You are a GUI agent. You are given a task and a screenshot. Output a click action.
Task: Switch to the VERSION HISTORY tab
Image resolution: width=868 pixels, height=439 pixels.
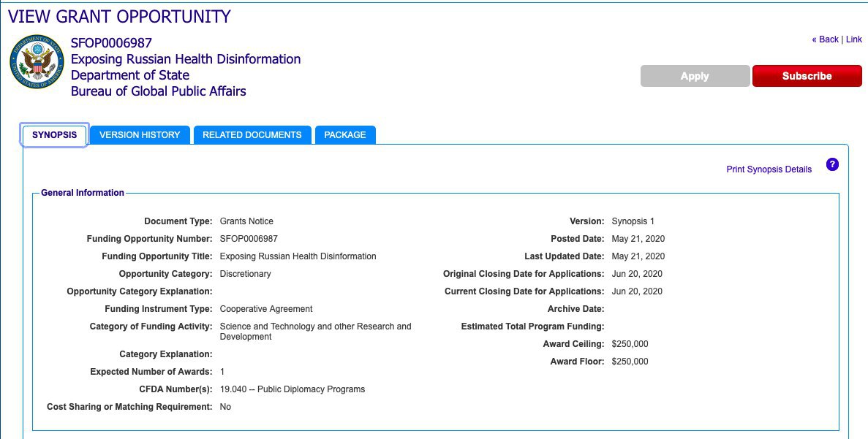click(x=140, y=135)
